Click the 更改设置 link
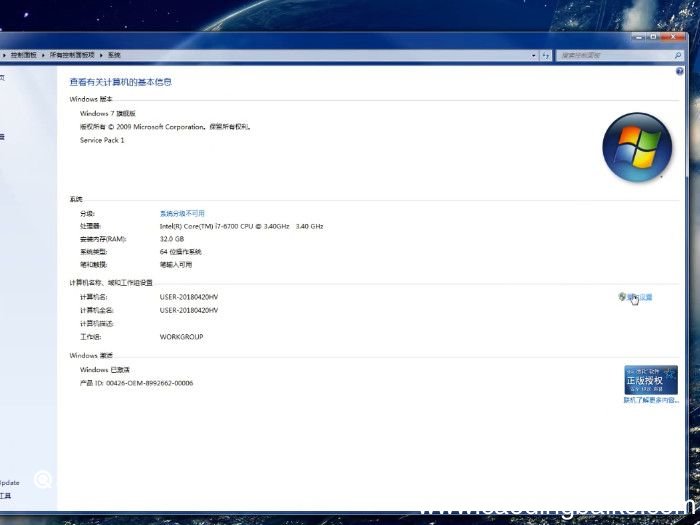700x525 pixels. point(640,297)
